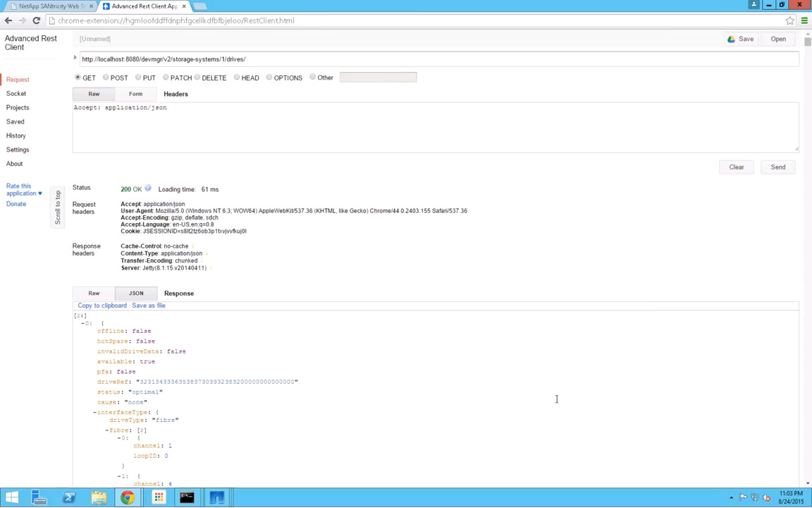Select the POST method radio button
Image resolution: width=812 pixels, height=508 pixels.
(106, 78)
